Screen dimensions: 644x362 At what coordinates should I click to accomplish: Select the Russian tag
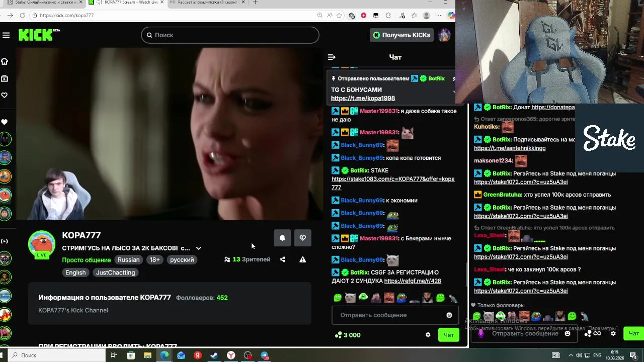point(129,260)
